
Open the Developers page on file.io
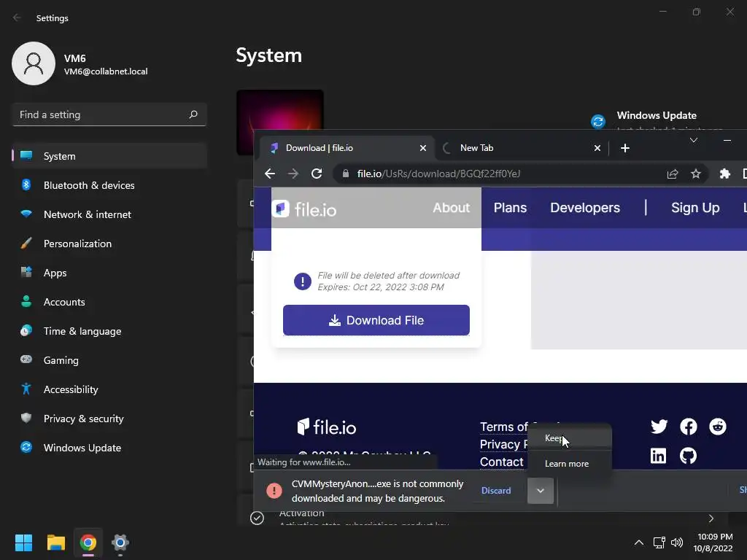click(584, 208)
